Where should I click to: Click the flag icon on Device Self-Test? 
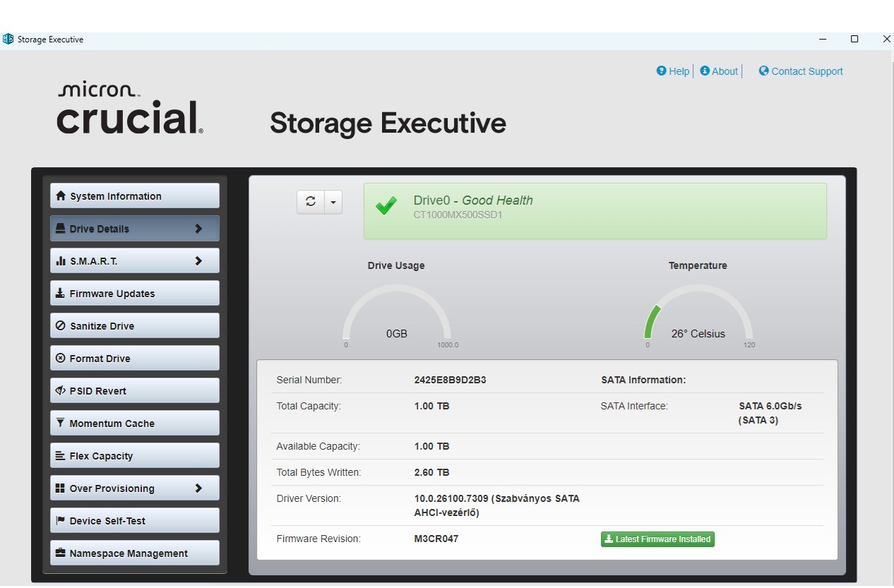coord(61,520)
